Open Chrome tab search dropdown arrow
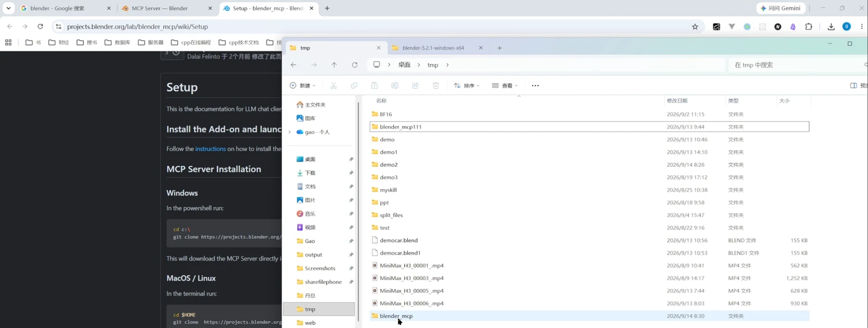Image resolution: width=868 pixels, height=328 pixels. tap(8, 8)
